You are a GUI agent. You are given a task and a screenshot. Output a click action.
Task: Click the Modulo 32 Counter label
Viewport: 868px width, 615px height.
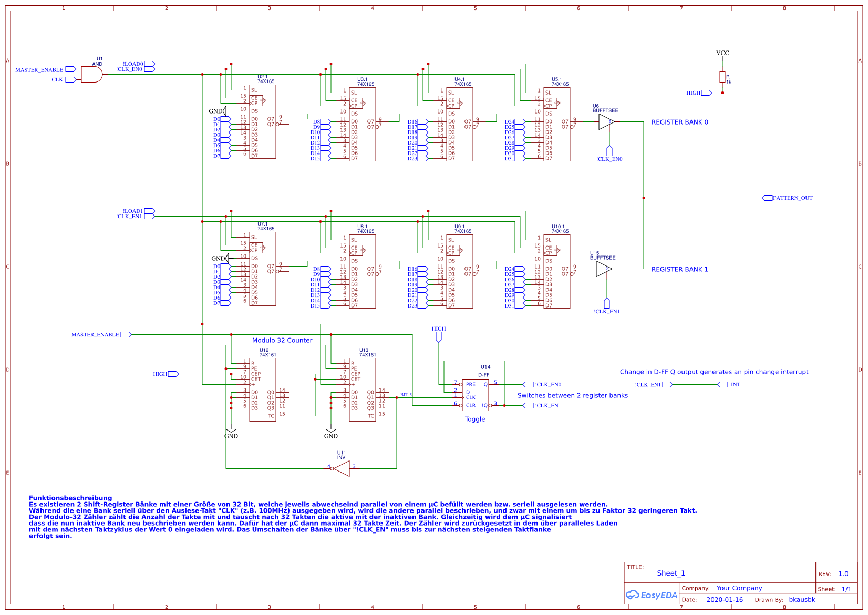click(282, 340)
